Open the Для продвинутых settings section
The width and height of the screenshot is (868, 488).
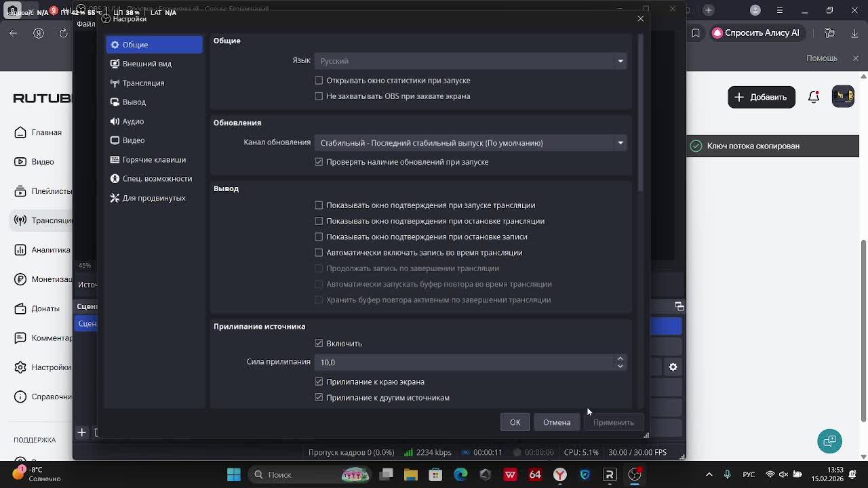pyautogui.click(x=154, y=198)
